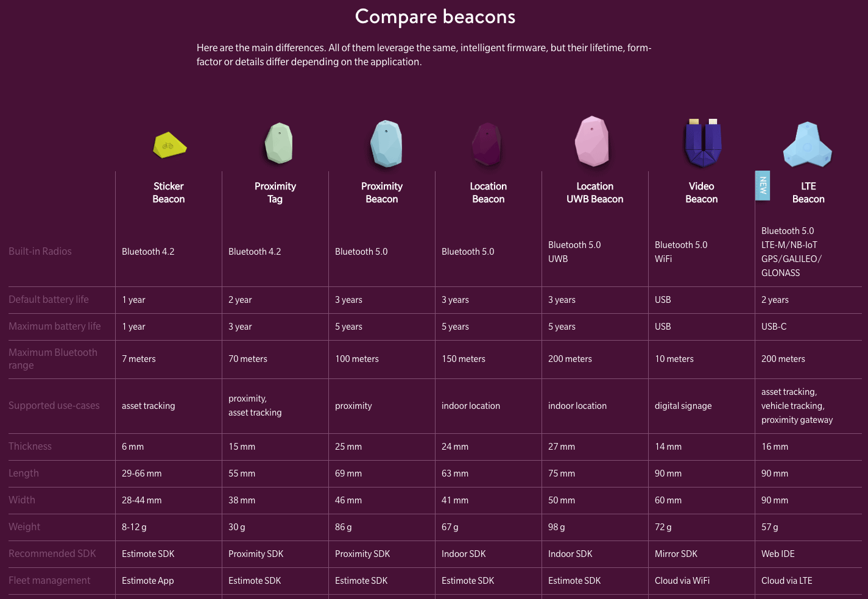Click the 27 mm thickness cell
Screen dimensions: 868x599
coord(562,447)
